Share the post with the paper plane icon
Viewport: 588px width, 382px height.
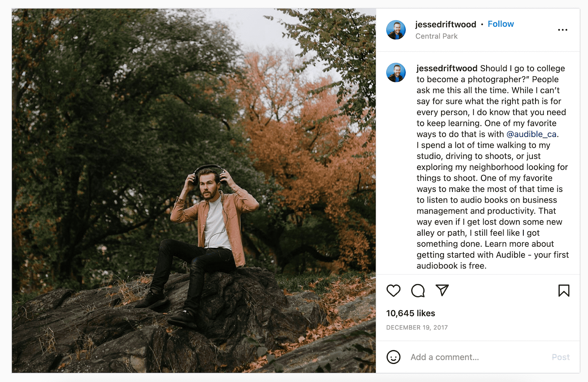[442, 290]
